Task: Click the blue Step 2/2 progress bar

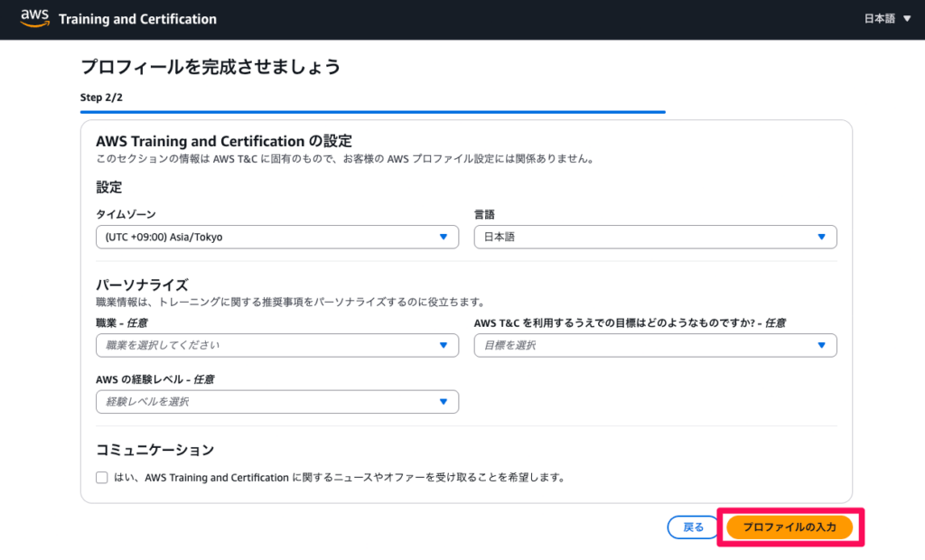Action: [x=372, y=112]
